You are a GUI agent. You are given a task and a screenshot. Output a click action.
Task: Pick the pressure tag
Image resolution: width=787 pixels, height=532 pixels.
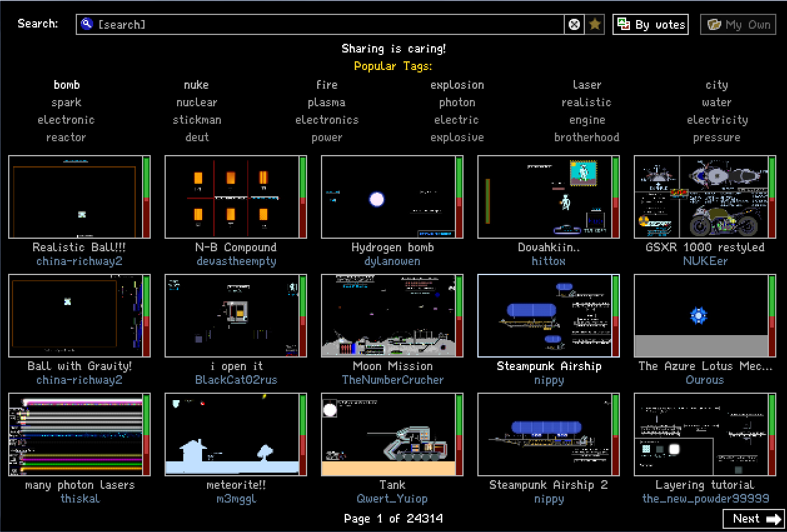pos(717,138)
